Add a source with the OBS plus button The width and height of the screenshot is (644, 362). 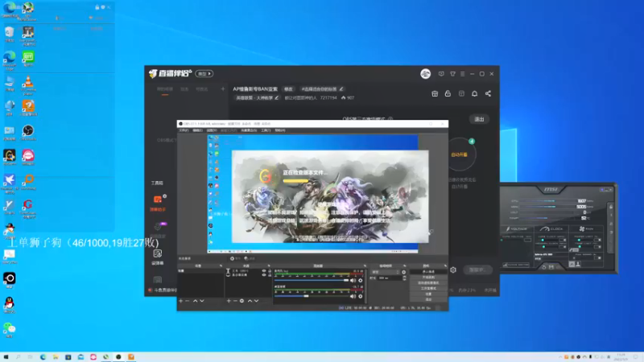[229, 301]
